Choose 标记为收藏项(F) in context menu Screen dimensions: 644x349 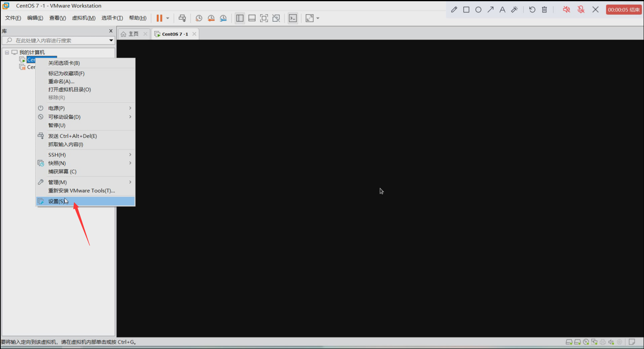pyautogui.click(x=85, y=74)
